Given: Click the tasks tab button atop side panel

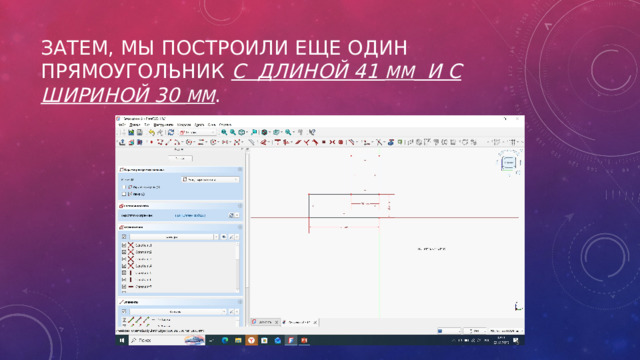Looking at the screenshot, I should 180,158.
